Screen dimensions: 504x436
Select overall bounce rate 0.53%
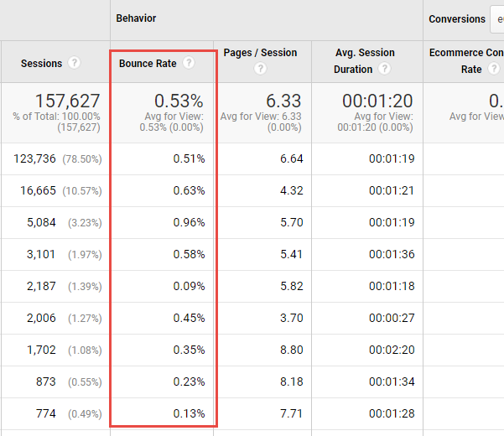point(179,101)
